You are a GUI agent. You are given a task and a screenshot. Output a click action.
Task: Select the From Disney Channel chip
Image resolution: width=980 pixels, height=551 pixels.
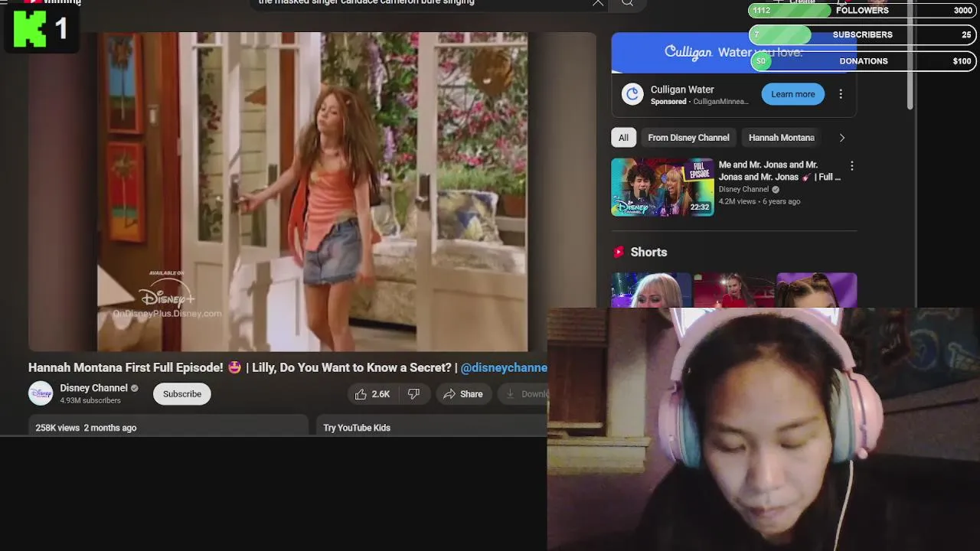[688, 138]
